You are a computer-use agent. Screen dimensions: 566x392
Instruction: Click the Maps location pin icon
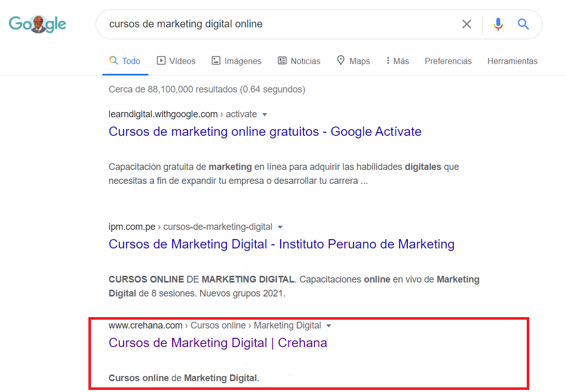(x=341, y=60)
